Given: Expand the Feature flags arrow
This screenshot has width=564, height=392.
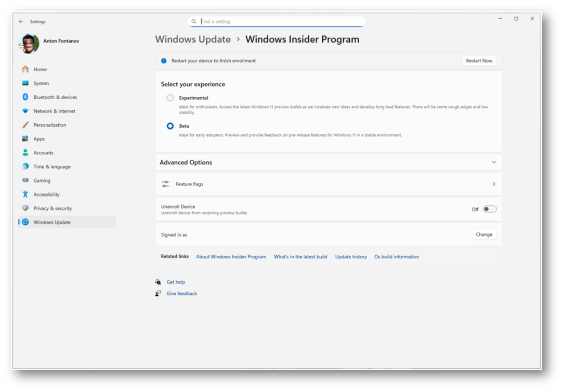Looking at the screenshot, I should [494, 184].
